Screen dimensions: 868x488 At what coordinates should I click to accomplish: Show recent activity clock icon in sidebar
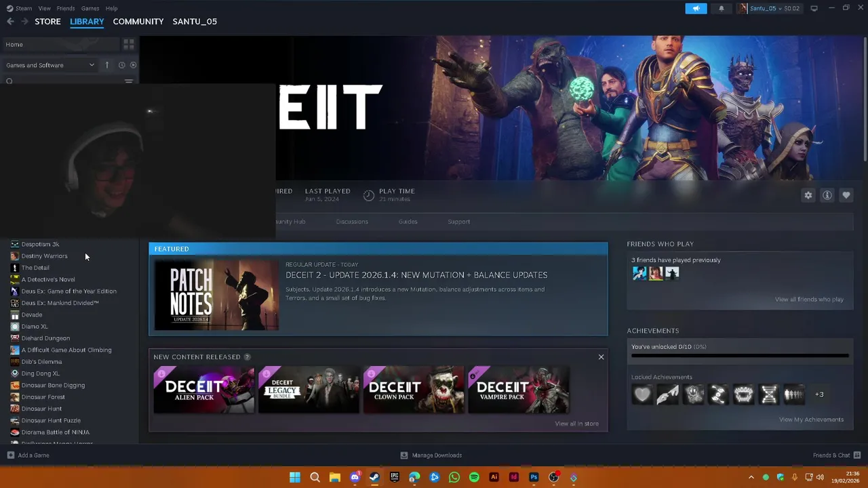click(x=121, y=65)
